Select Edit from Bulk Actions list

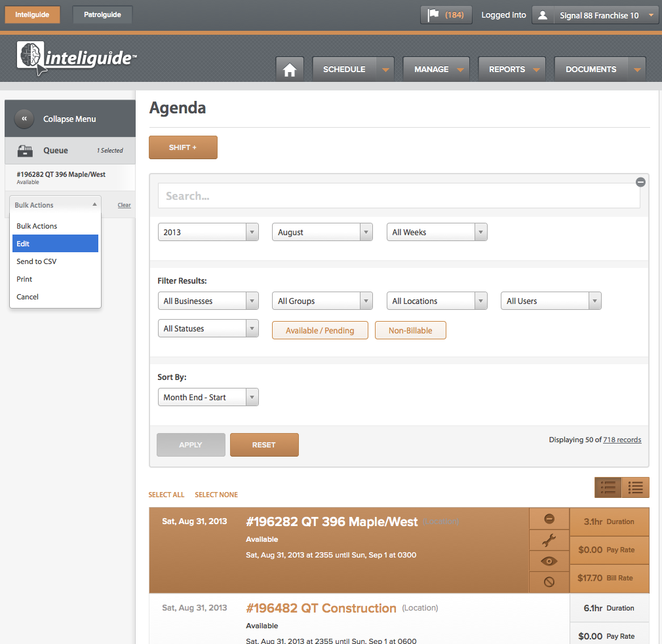pyautogui.click(x=55, y=244)
